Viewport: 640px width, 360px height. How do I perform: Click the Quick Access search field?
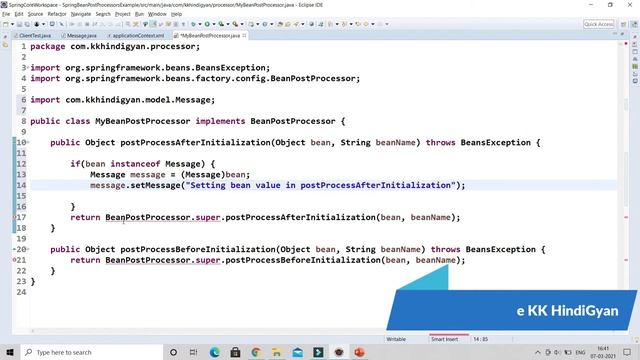pyautogui.click(x=598, y=24)
